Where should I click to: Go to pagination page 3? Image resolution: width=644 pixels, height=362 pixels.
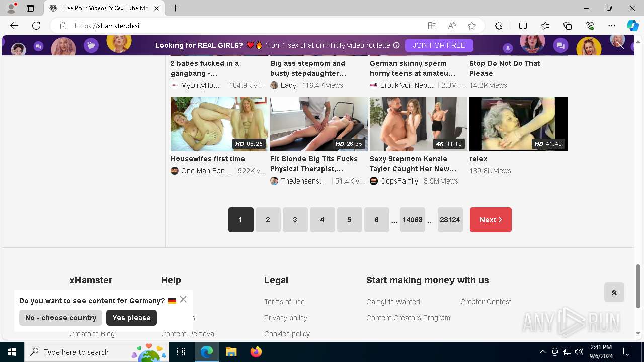tap(295, 220)
